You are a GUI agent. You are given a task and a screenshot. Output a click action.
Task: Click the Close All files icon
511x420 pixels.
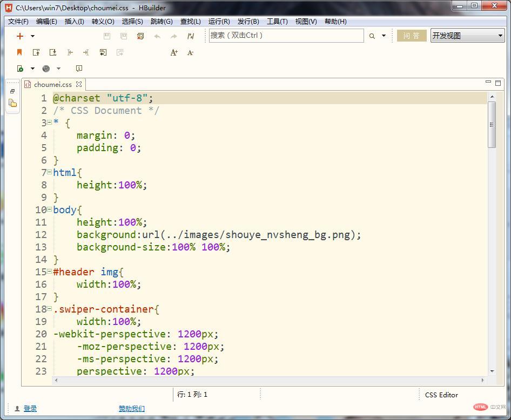click(x=140, y=36)
